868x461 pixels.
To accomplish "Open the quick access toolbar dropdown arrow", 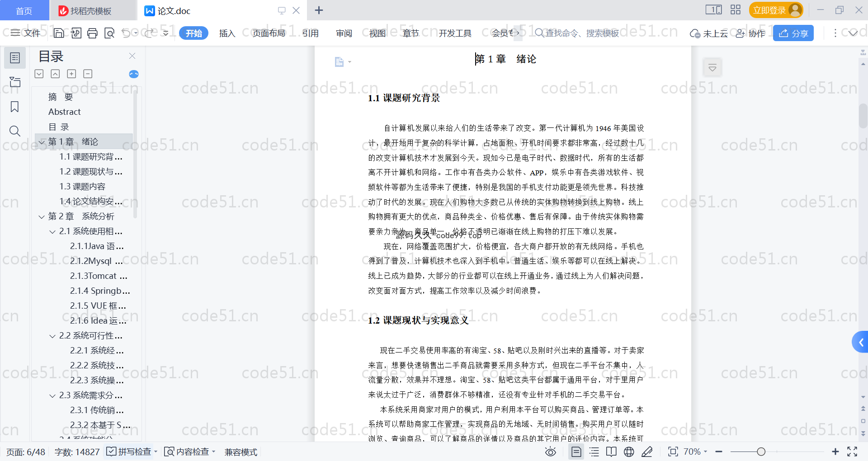I will click(166, 33).
